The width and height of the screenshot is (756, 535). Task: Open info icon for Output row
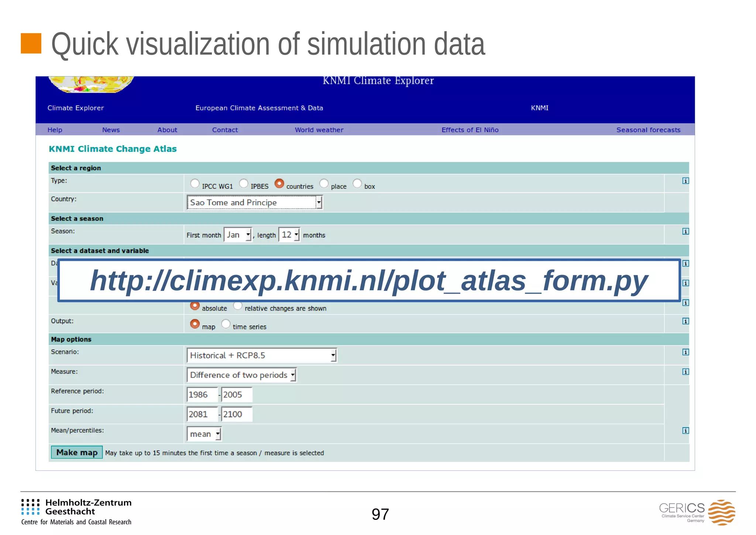pyautogui.click(x=685, y=321)
